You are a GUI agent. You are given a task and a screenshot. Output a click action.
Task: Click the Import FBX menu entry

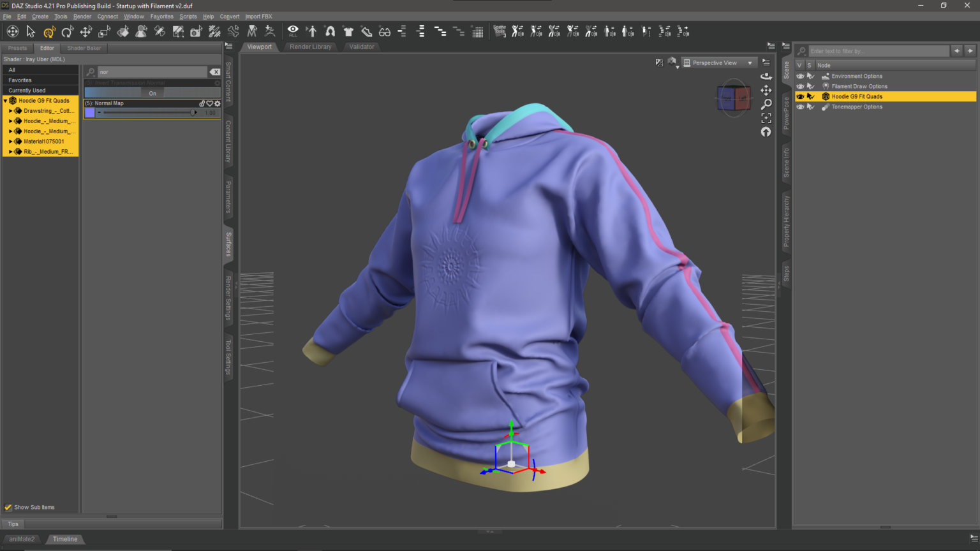260,16
